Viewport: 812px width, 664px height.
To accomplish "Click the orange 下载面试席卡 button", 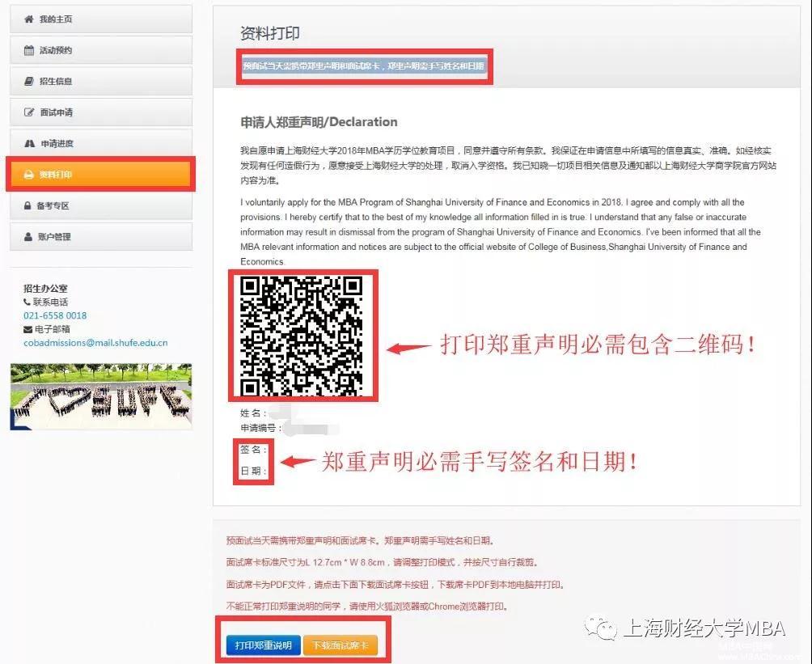I will 340,645.
